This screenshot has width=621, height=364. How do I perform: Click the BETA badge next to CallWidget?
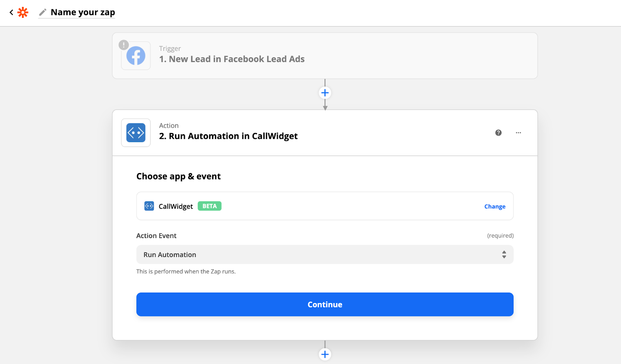210,206
